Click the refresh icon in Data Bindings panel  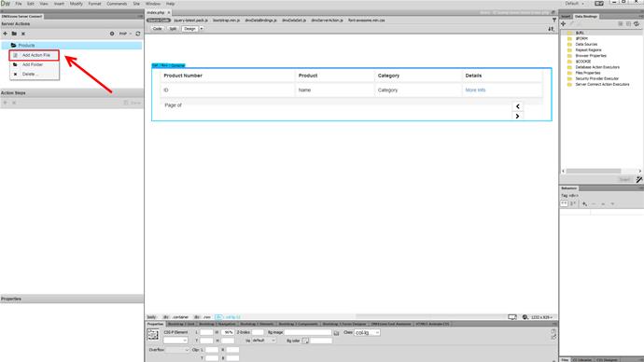(637, 24)
